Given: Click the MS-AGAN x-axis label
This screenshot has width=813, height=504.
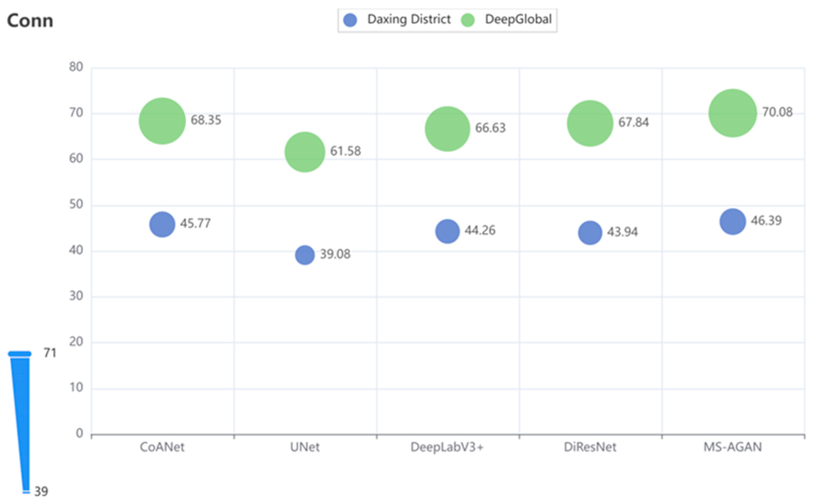Looking at the screenshot, I should click(x=732, y=447).
